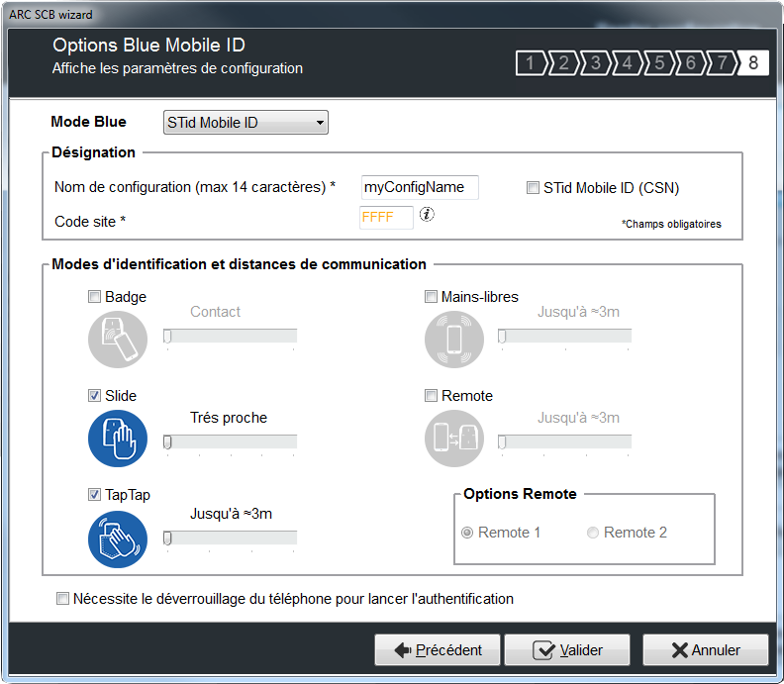
Task: Click the Mains-libres hands-free icon
Action: [454, 340]
